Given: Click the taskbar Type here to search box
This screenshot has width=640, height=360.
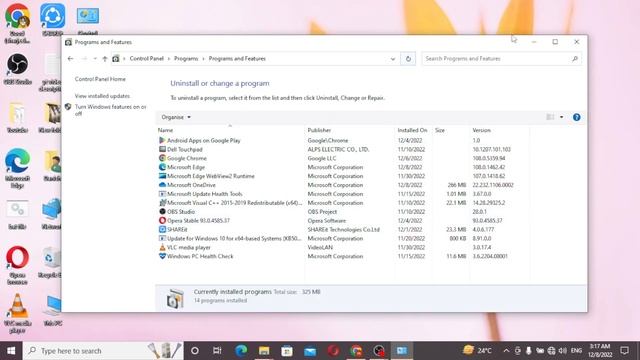Looking at the screenshot, I should 103,351.
